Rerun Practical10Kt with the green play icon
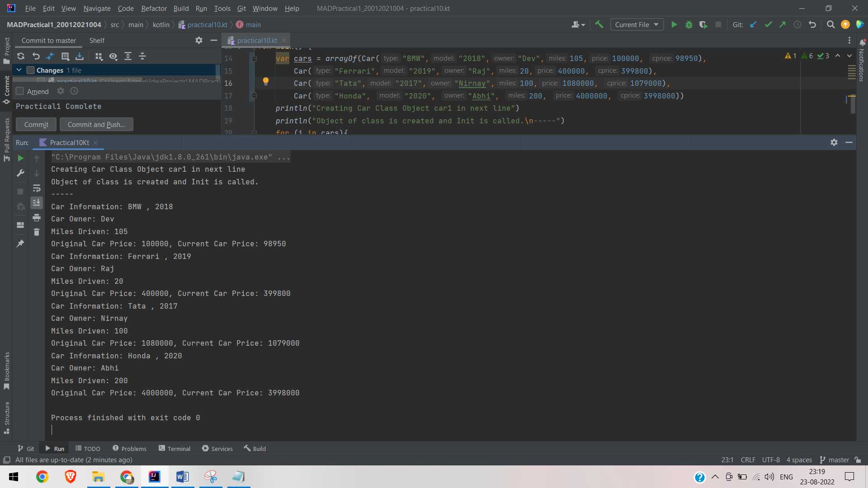The image size is (868, 488). click(x=20, y=158)
